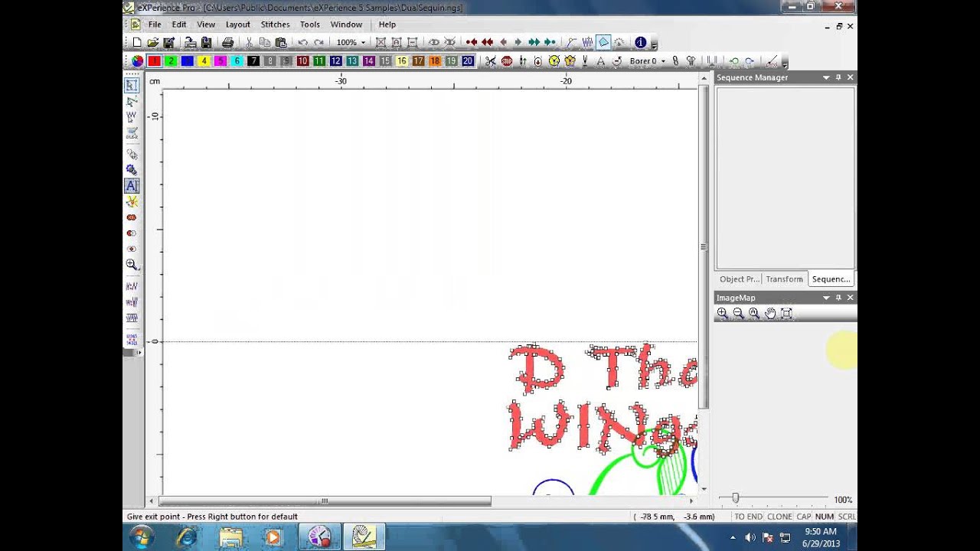
Task: Click the Cut scissors icon
Action: (x=249, y=43)
